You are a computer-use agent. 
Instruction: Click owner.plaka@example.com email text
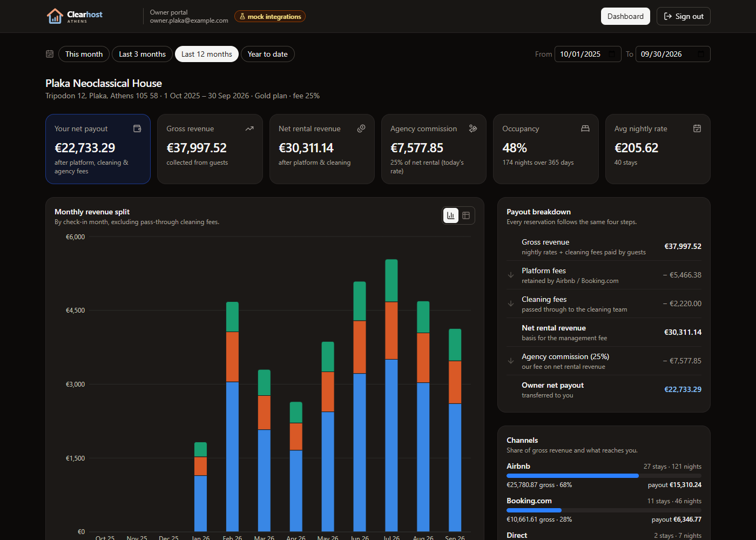pyautogui.click(x=189, y=21)
